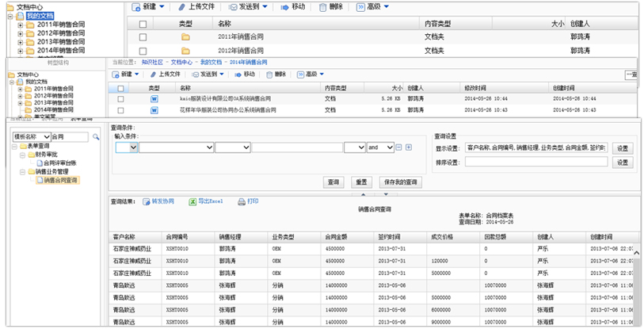The height and width of the screenshot is (333, 644).
Task: Click 保存我的查询 button
Action: (401, 182)
